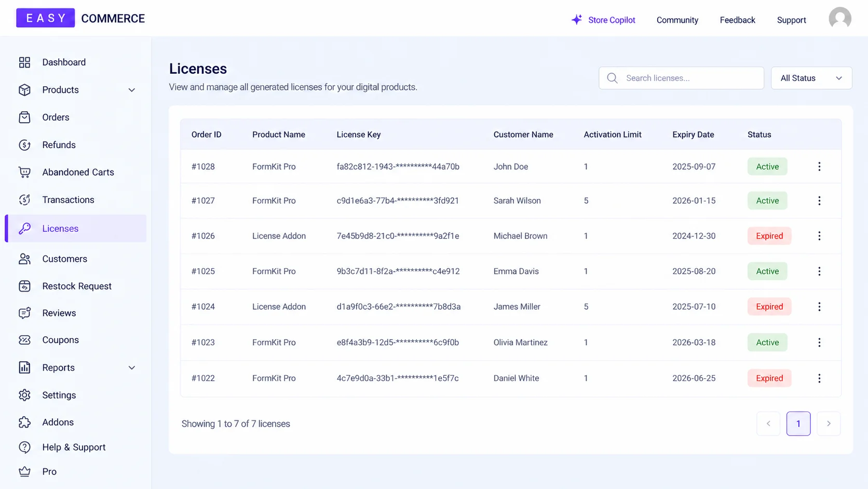Click the Coupons ticket icon

(24, 340)
